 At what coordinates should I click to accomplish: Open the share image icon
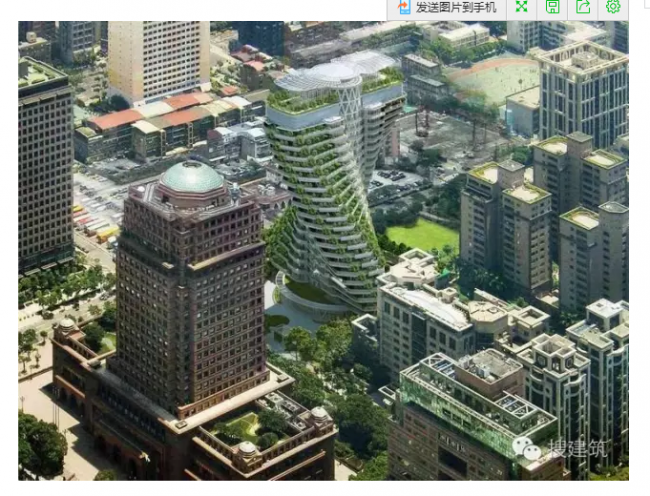[583, 7]
